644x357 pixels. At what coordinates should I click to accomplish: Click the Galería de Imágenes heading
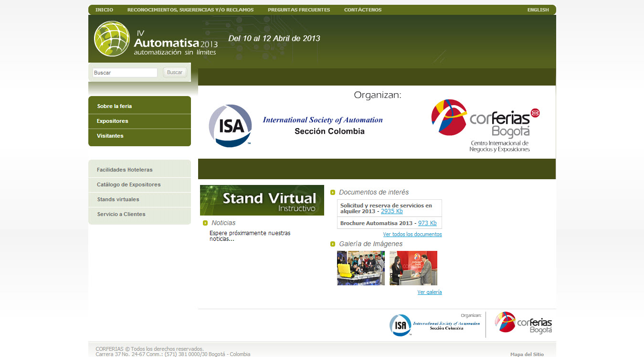pyautogui.click(x=371, y=244)
